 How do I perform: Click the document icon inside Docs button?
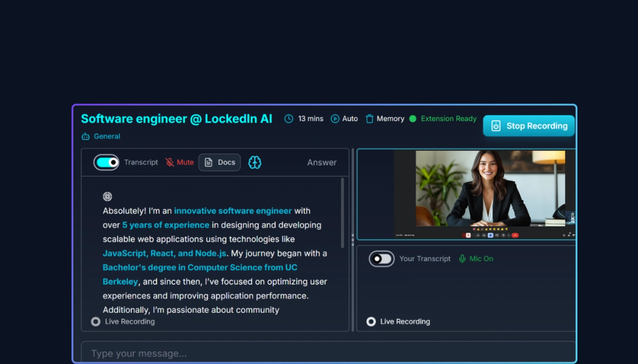[209, 163]
